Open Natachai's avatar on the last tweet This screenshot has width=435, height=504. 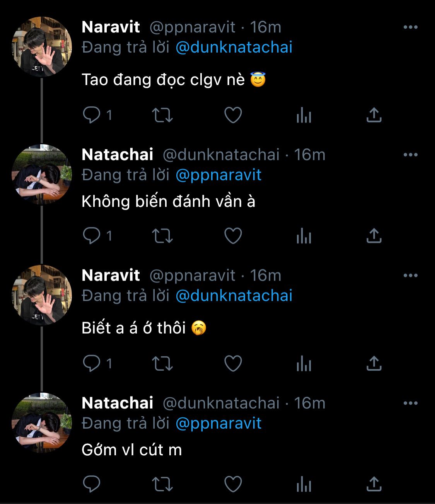click(x=42, y=422)
